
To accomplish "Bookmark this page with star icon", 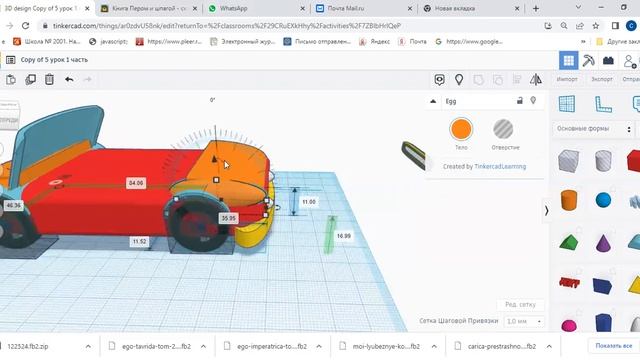I will click(596, 26).
